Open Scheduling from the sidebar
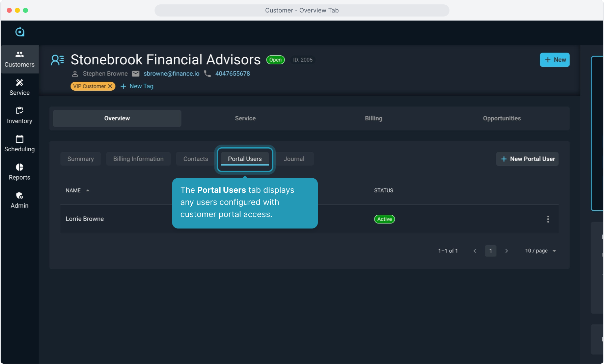The height and width of the screenshot is (364, 604). [20, 144]
